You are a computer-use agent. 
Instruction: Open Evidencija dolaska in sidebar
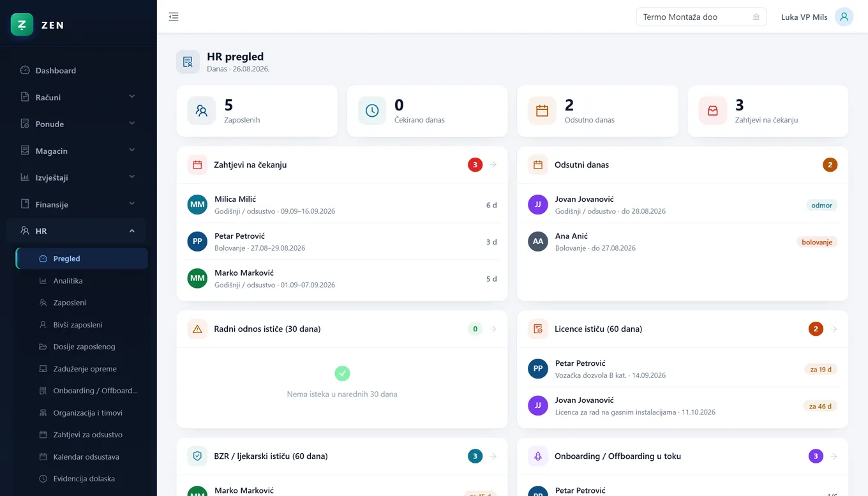point(82,479)
